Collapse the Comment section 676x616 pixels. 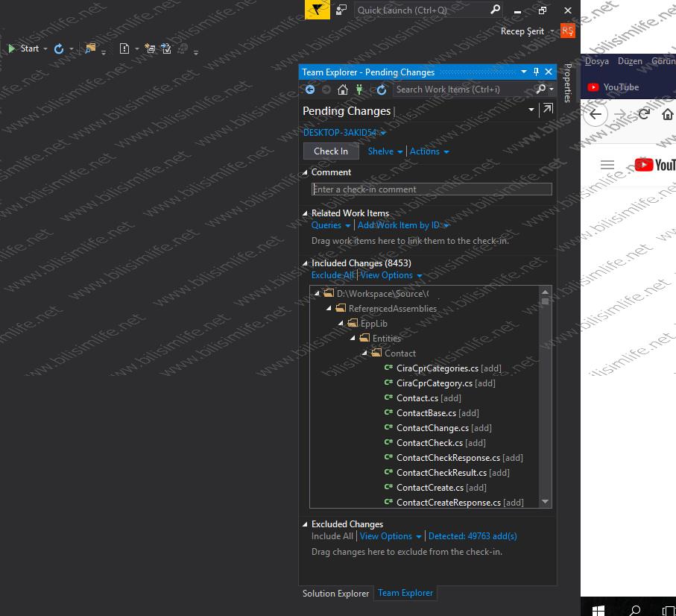(306, 172)
